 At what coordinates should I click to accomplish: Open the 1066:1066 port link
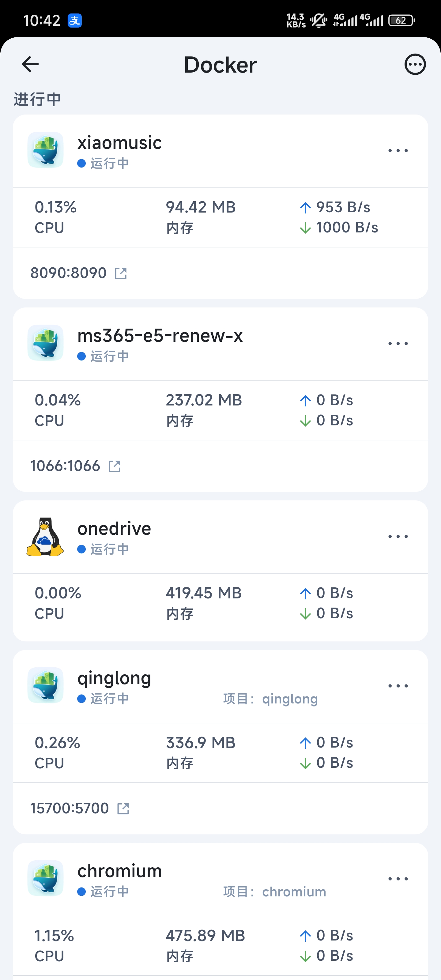click(65, 466)
